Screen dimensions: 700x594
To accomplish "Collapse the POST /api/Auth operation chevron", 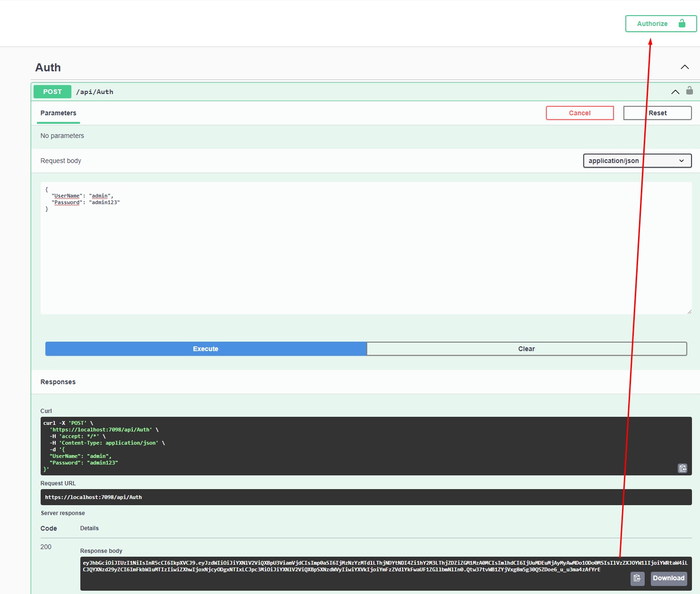I will [675, 92].
